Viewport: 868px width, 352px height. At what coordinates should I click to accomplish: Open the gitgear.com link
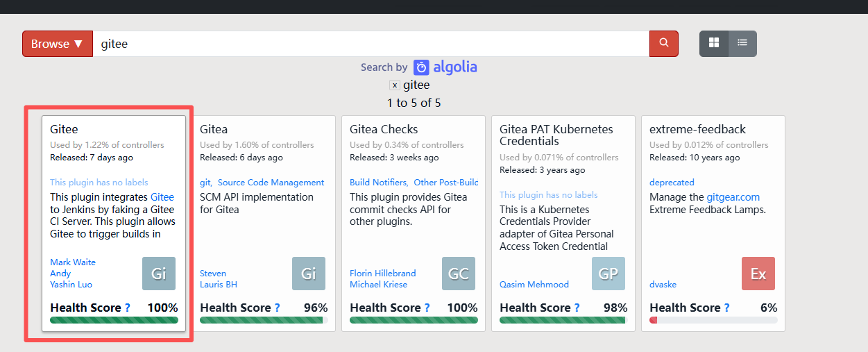733,197
